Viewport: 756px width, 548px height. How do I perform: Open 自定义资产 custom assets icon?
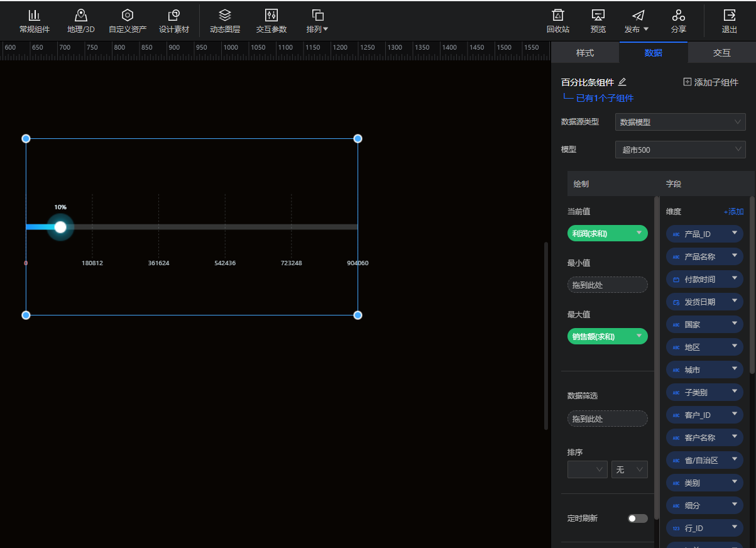coord(128,15)
